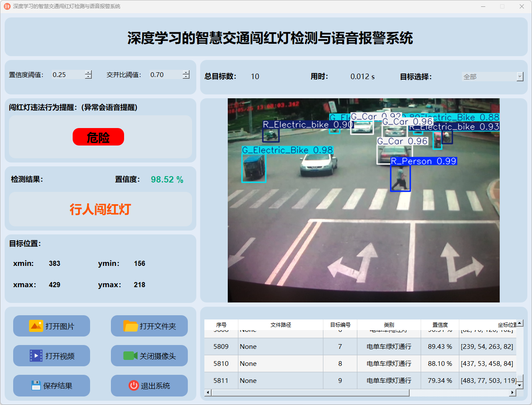Click the 文件路径 column header
Viewport: 532px width, 405px height.
pyautogui.click(x=280, y=325)
